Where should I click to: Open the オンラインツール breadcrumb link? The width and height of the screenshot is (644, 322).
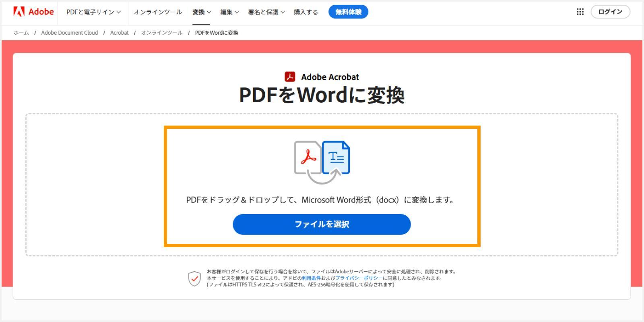[162, 33]
